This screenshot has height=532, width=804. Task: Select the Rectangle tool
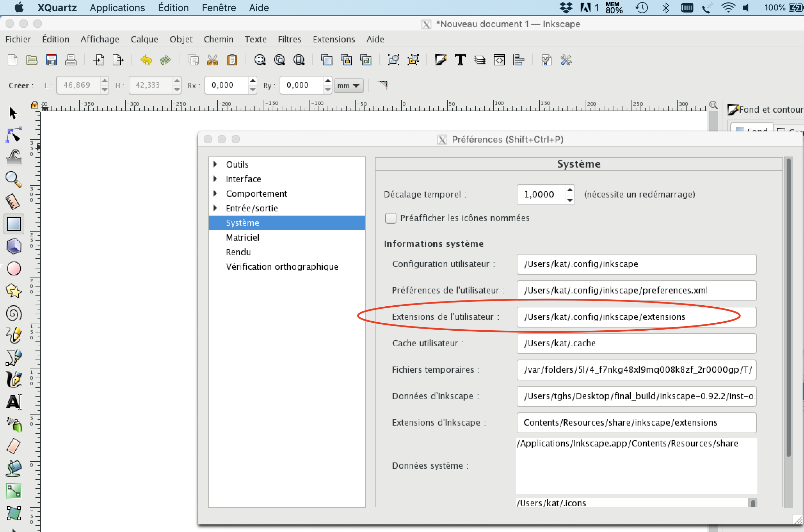click(x=14, y=224)
